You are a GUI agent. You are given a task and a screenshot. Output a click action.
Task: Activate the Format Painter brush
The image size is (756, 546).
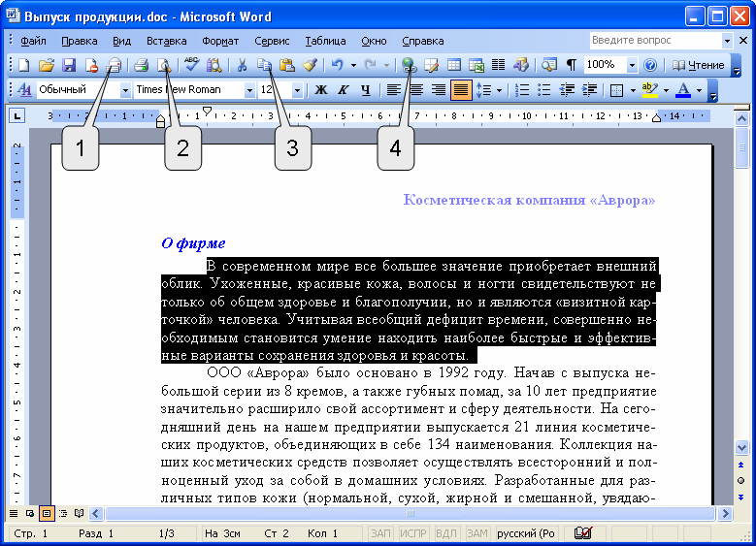pyautogui.click(x=310, y=65)
